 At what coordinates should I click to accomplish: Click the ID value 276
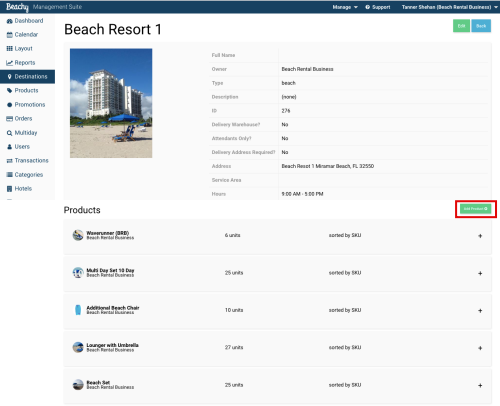tap(286, 111)
